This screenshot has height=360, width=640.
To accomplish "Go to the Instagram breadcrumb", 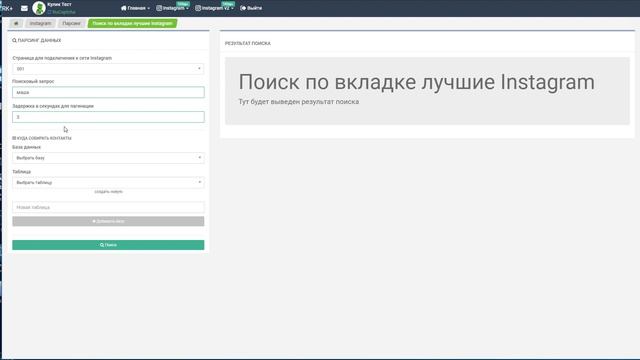I will pyautogui.click(x=40, y=24).
